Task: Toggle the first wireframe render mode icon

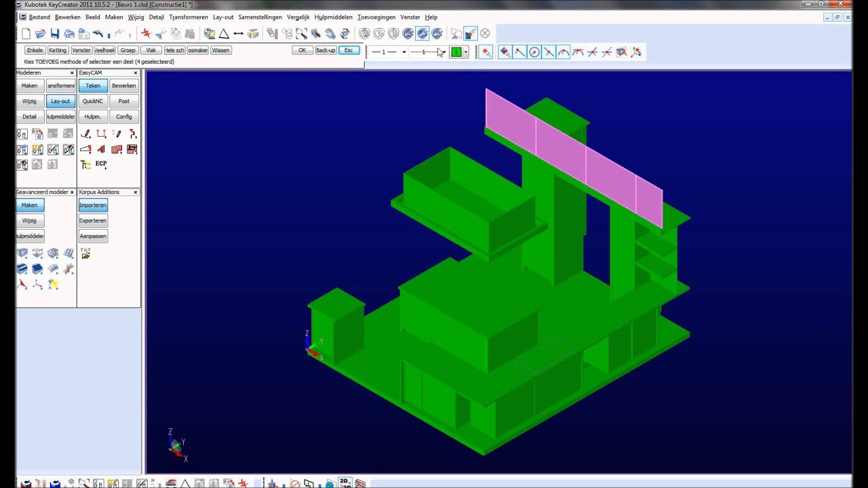Action: pyautogui.click(x=365, y=34)
